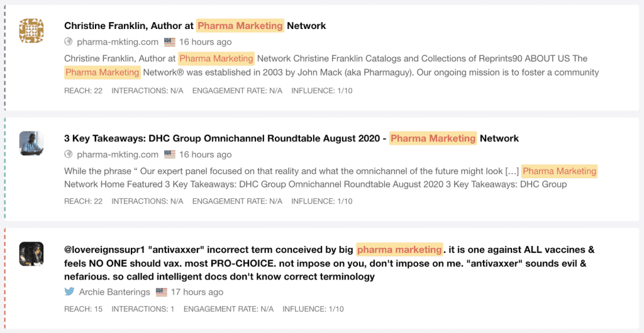
Task: Click globe icon on DHC Roundtable post
Action: click(69, 155)
